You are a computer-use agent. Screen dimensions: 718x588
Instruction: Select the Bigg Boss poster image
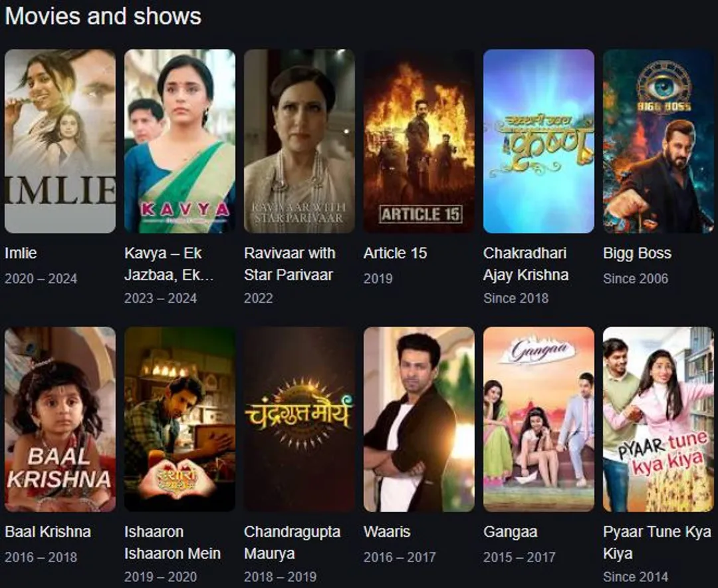point(658,141)
